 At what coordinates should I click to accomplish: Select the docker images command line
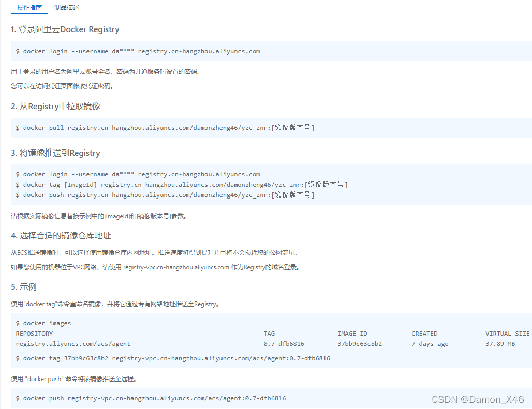(43, 323)
